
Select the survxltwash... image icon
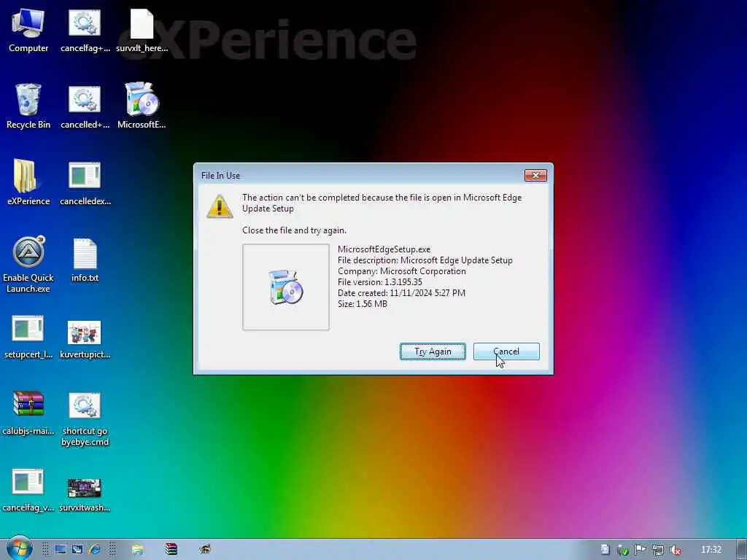(85, 494)
